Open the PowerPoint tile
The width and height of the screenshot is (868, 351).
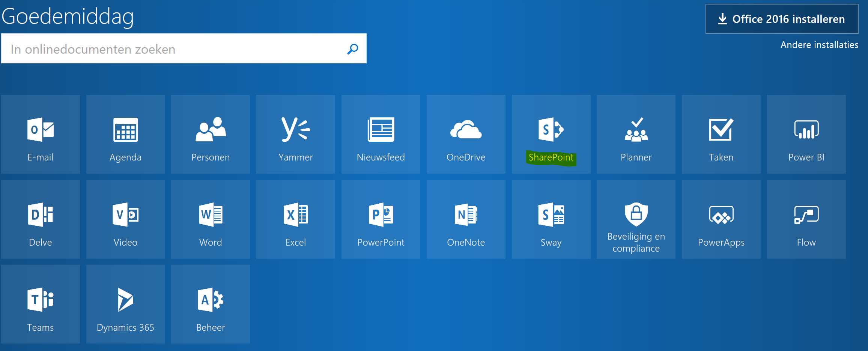tap(381, 219)
